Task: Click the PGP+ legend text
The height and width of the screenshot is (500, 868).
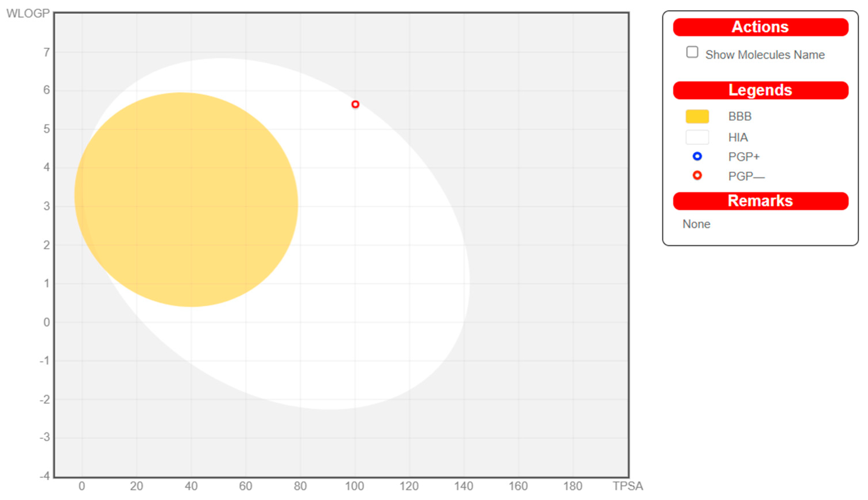Action: pos(744,157)
